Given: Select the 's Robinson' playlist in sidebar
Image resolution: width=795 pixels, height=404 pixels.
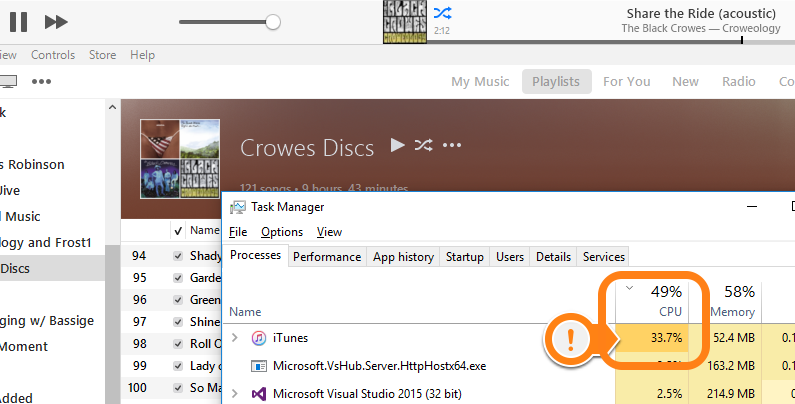Looking at the screenshot, I should pyautogui.click(x=32, y=165).
